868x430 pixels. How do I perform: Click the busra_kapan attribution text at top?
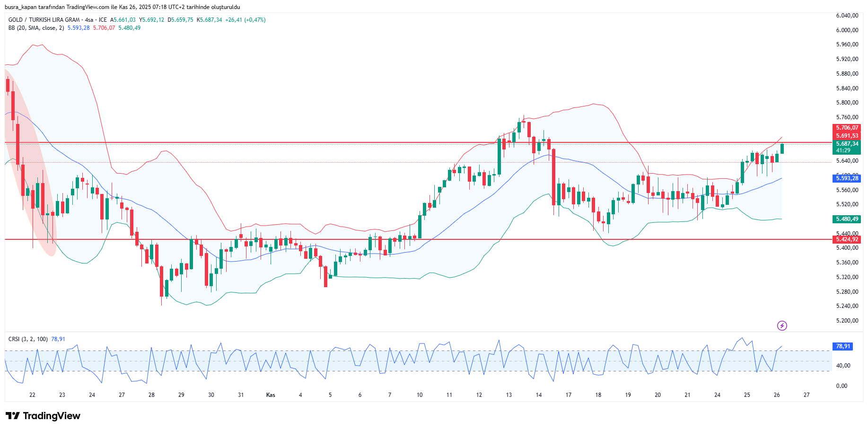[x=122, y=7]
